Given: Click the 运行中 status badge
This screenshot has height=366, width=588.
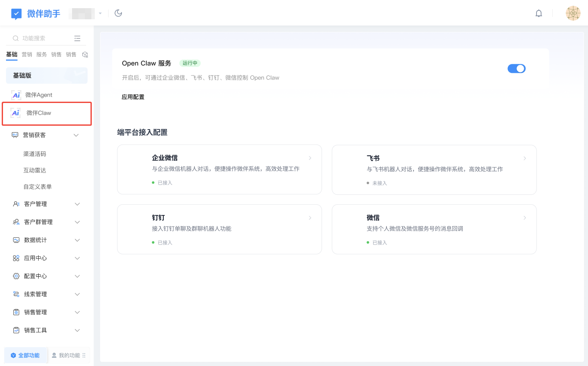Looking at the screenshot, I should (190, 63).
